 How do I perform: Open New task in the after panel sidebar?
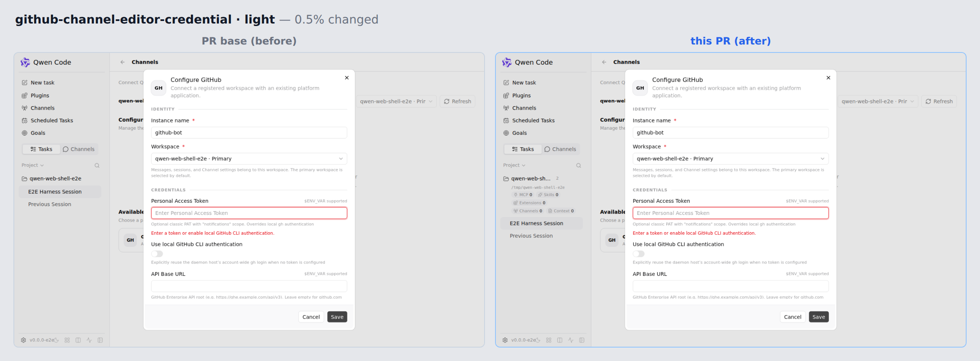point(524,83)
